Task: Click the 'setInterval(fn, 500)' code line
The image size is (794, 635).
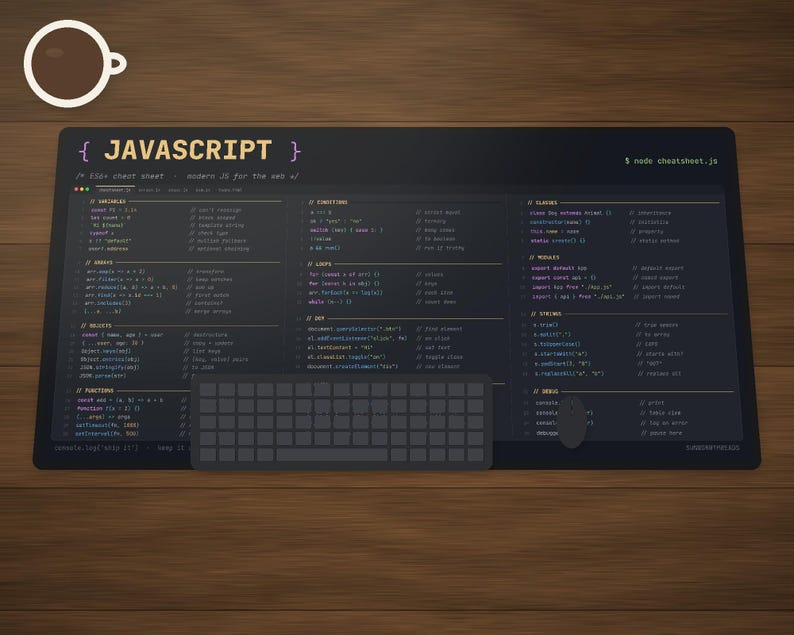Action: click(106, 433)
